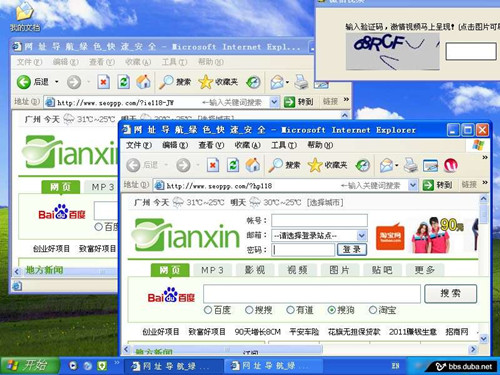Select the 百度 search radio button

[208, 310]
